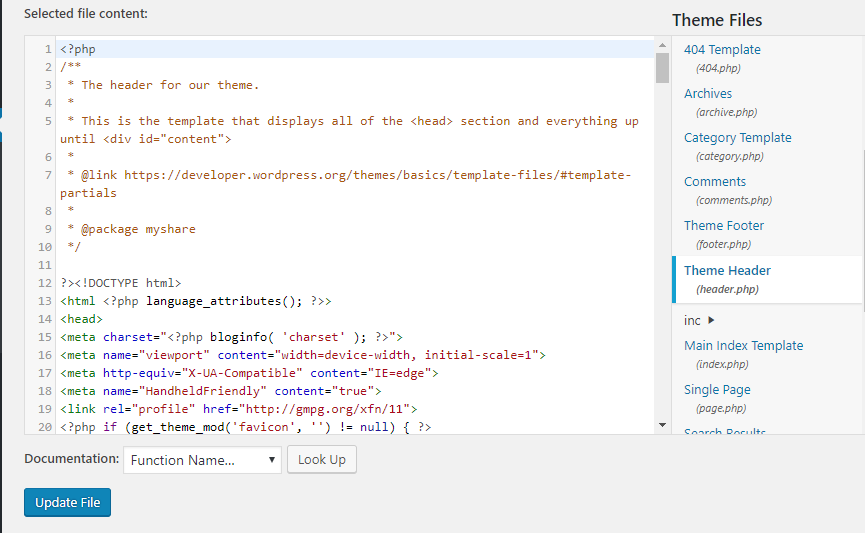This screenshot has width=865, height=533.
Task: Expand the inc folder arrow
Action: 711,320
